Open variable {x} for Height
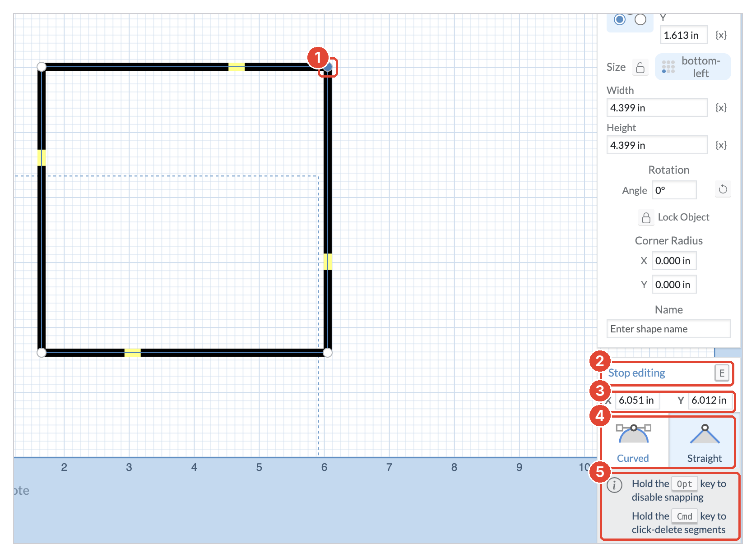756x557 pixels. 721,145
